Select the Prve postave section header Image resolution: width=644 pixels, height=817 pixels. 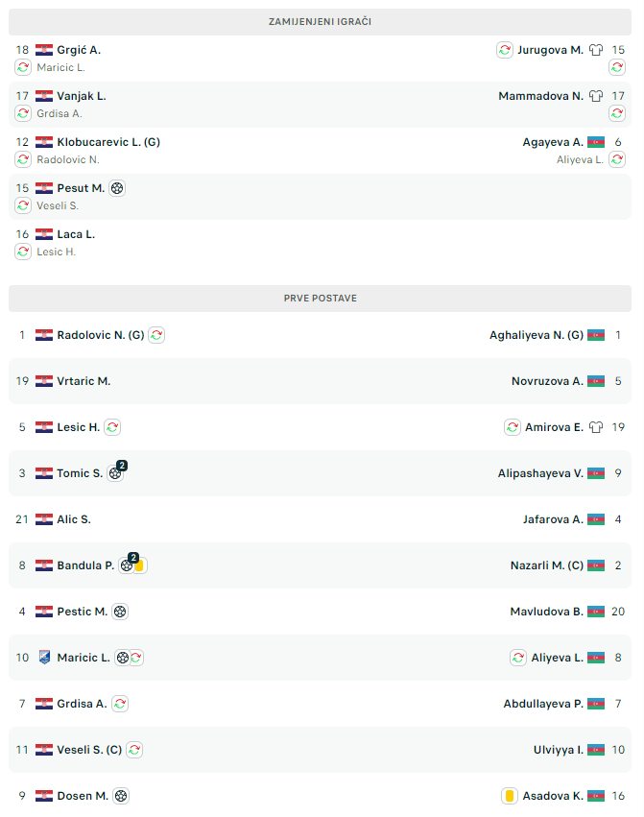point(321,299)
